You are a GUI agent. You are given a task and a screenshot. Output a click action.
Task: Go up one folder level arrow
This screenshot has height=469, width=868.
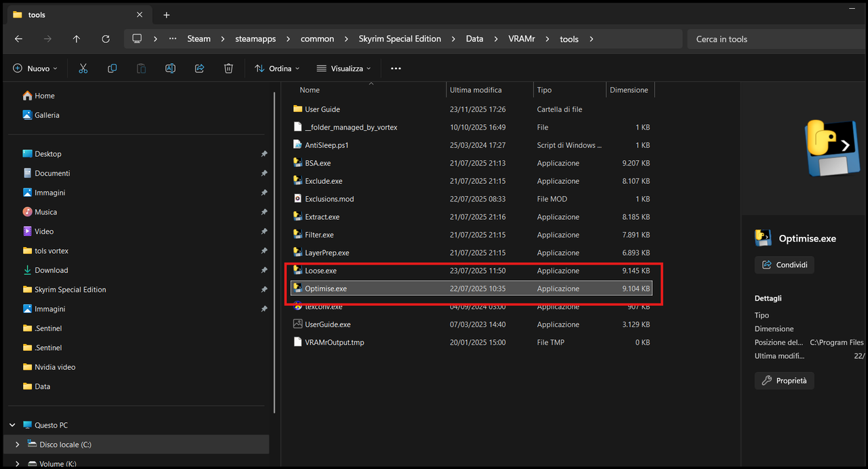(x=76, y=39)
